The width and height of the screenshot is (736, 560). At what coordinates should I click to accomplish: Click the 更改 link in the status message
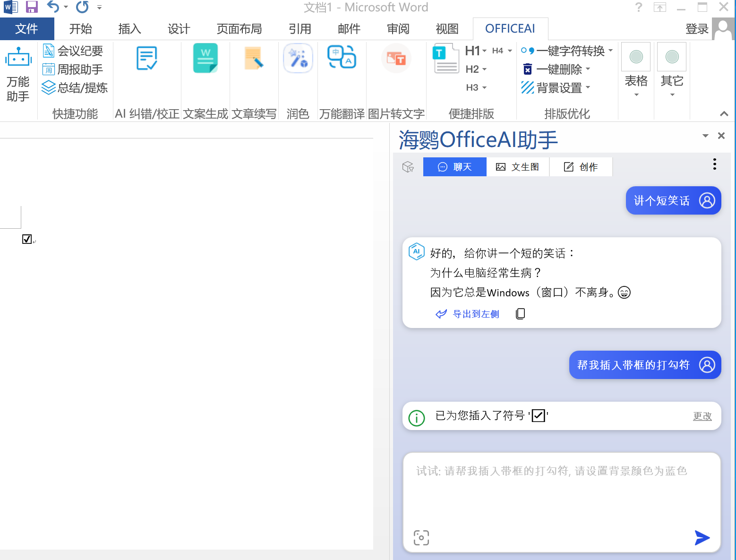pos(702,416)
